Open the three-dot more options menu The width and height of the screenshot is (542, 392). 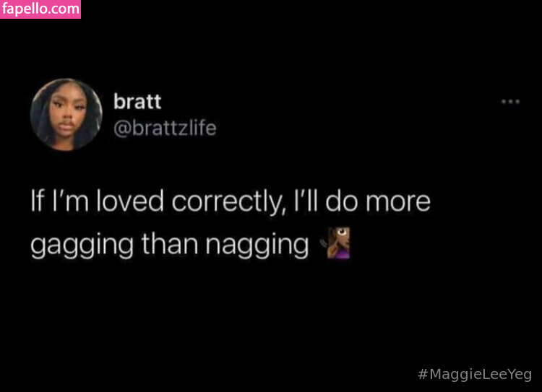pos(510,102)
